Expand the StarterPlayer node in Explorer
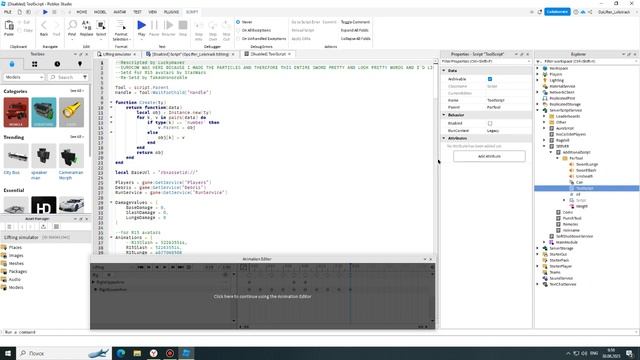This screenshot has height=360, width=640. pos(538,266)
